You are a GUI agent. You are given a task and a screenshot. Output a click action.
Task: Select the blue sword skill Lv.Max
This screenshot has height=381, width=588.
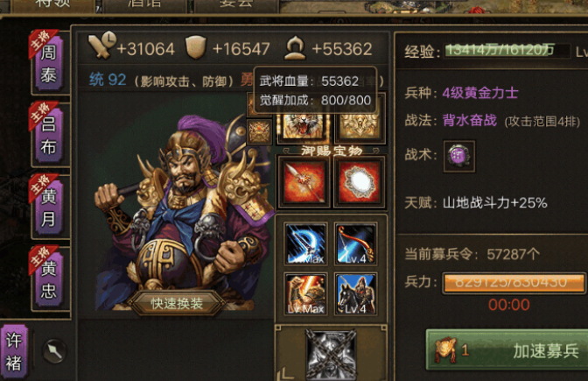point(305,244)
